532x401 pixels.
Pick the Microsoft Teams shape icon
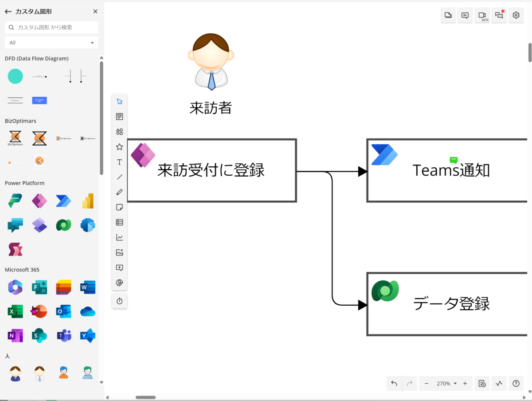[x=64, y=336]
